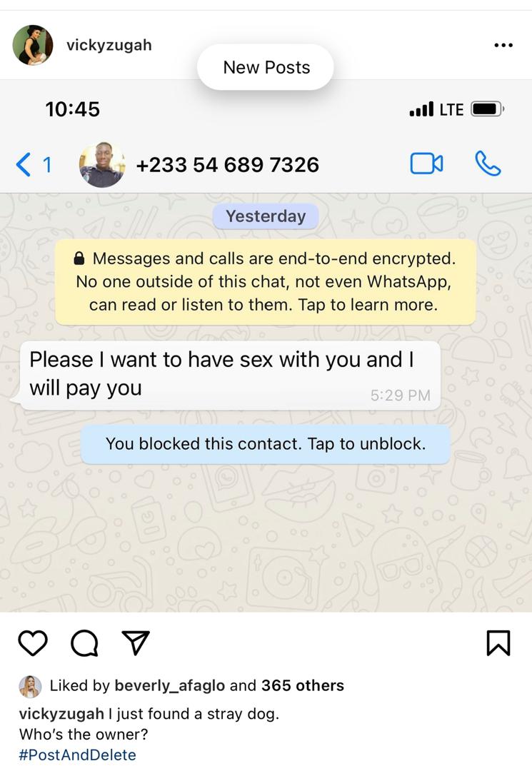This screenshot has height=771, width=532.
Task: Like the post with heart icon
Action: 32,642
